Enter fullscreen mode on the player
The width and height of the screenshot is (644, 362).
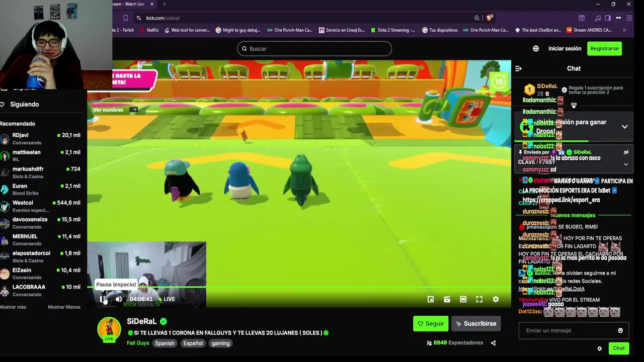point(479,299)
